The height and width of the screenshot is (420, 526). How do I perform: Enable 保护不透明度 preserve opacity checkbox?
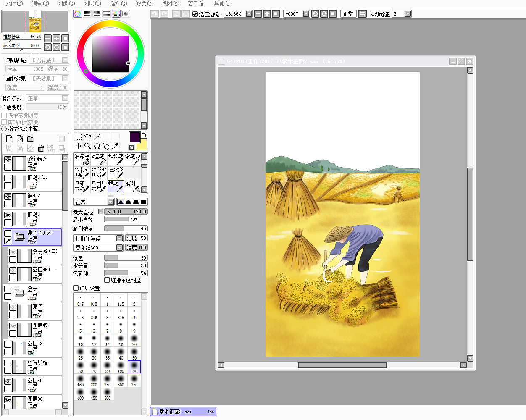[4, 115]
